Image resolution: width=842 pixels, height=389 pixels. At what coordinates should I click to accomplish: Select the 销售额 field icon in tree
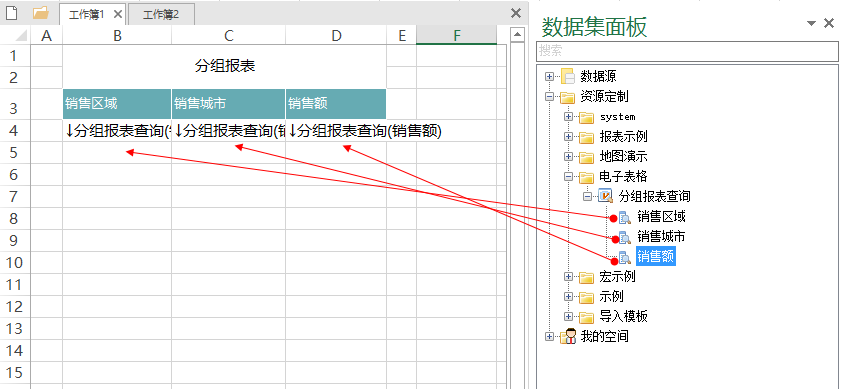pos(625,257)
